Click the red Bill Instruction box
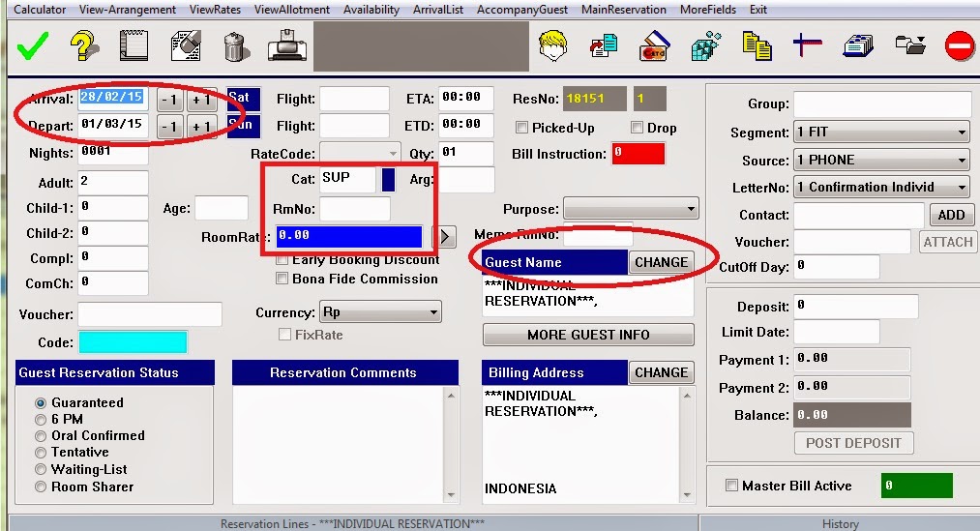 (638, 154)
